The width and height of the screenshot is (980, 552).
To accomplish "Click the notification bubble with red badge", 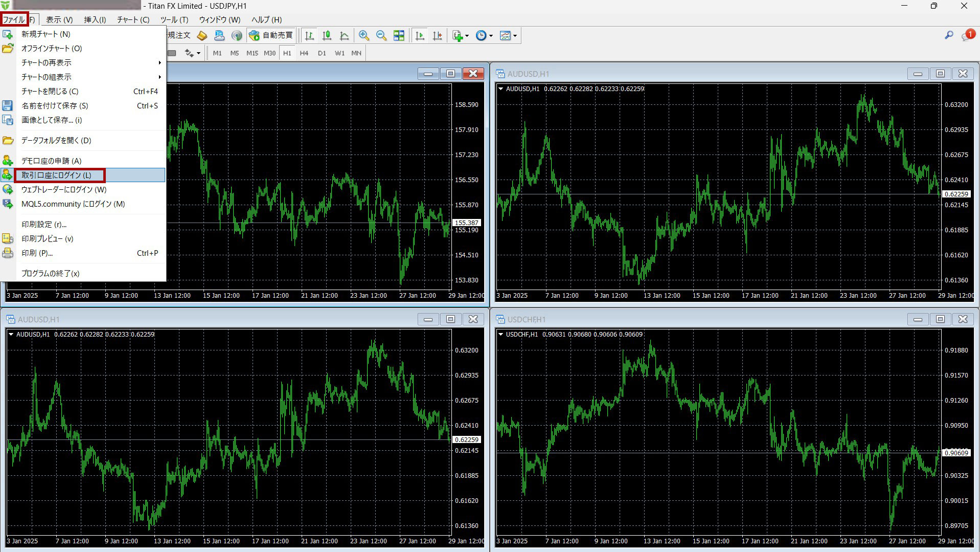I will point(967,35).
